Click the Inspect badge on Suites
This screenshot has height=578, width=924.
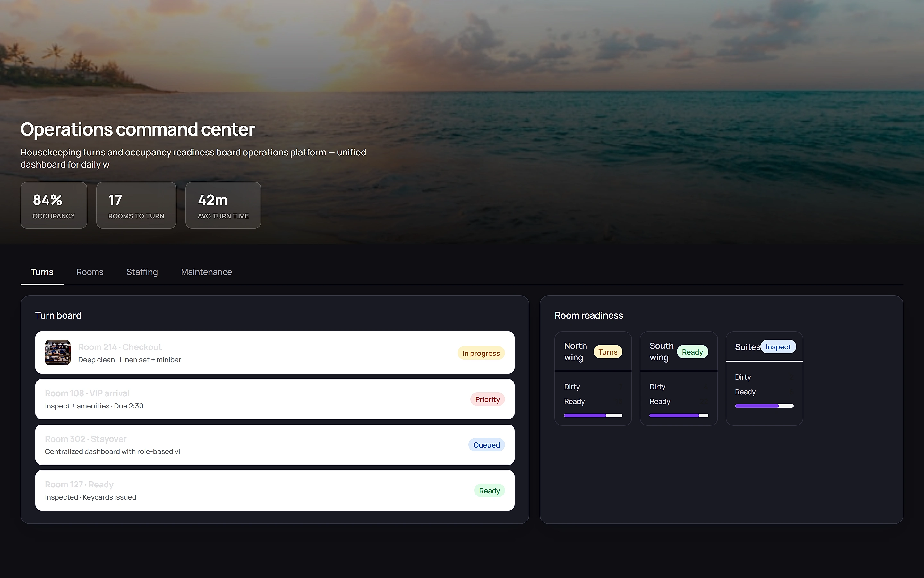(x=778, y=347)
